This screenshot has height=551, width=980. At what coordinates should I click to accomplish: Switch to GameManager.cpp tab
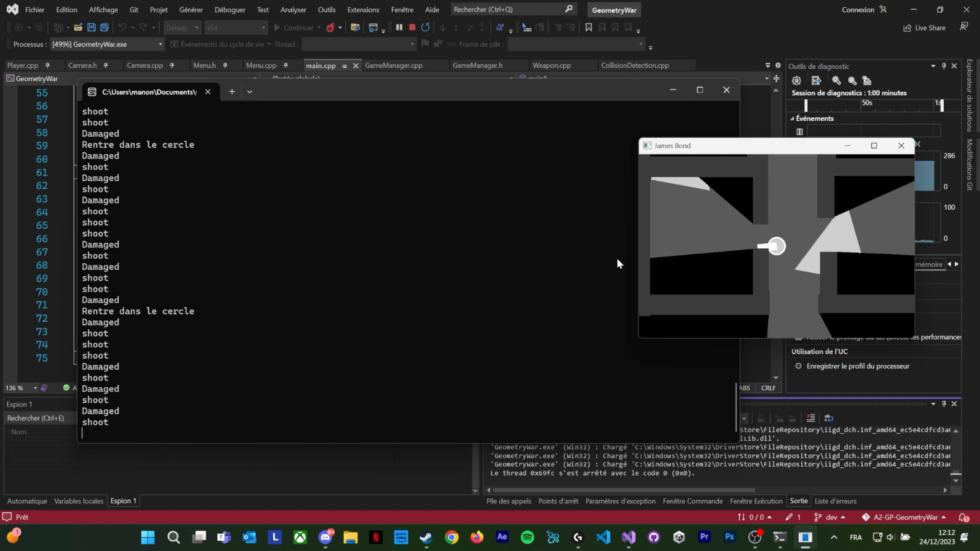click(x=394, y=65)
